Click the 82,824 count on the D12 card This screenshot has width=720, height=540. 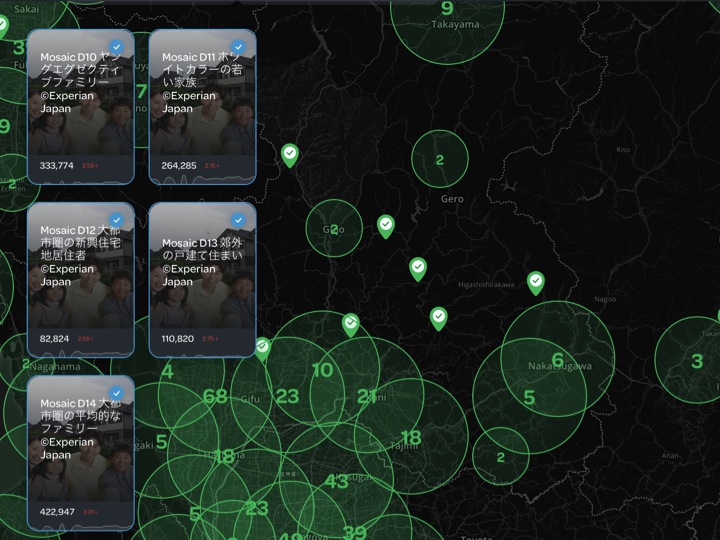[x=54, y=338]
